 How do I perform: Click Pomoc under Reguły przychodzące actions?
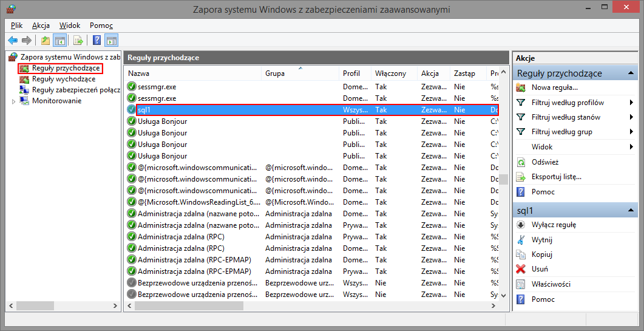tap(543, 192)
